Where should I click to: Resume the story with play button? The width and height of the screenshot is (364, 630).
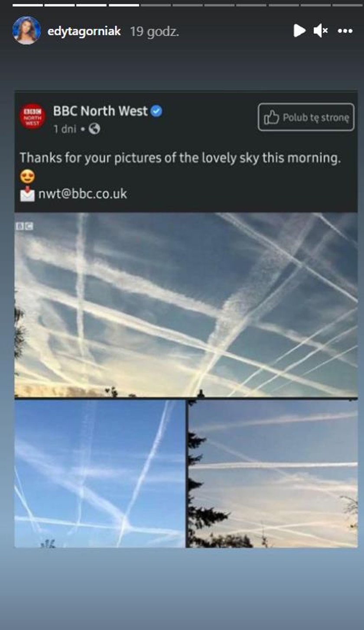(299, 31)
